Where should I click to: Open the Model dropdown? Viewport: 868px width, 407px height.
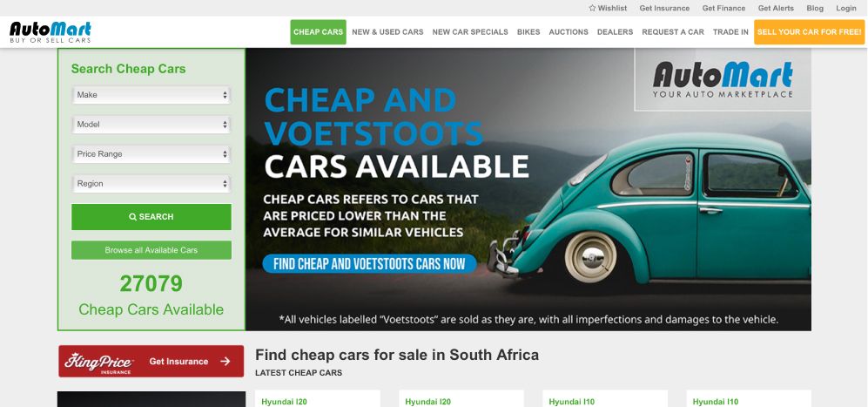pyautogui.click(x=151, y=125)
